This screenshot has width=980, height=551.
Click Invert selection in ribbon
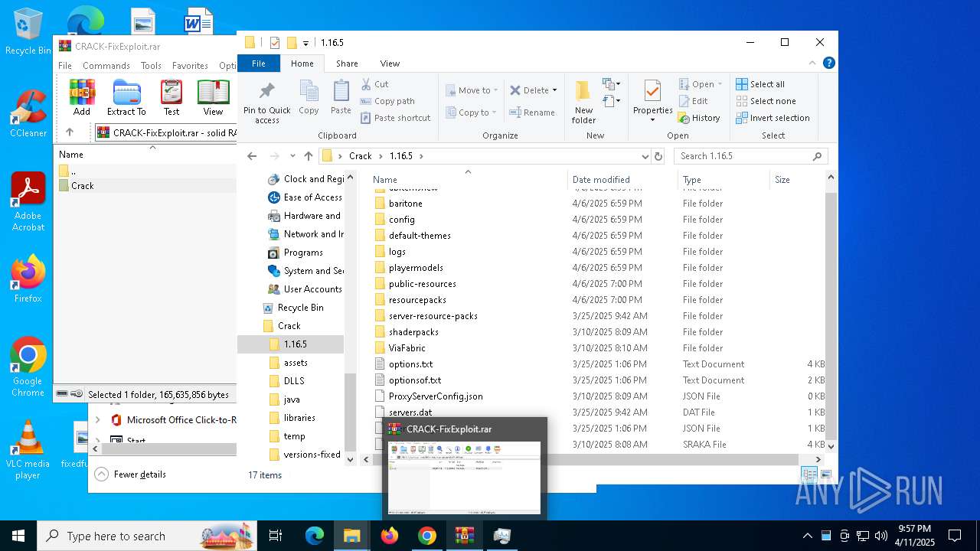pos(773,118)
